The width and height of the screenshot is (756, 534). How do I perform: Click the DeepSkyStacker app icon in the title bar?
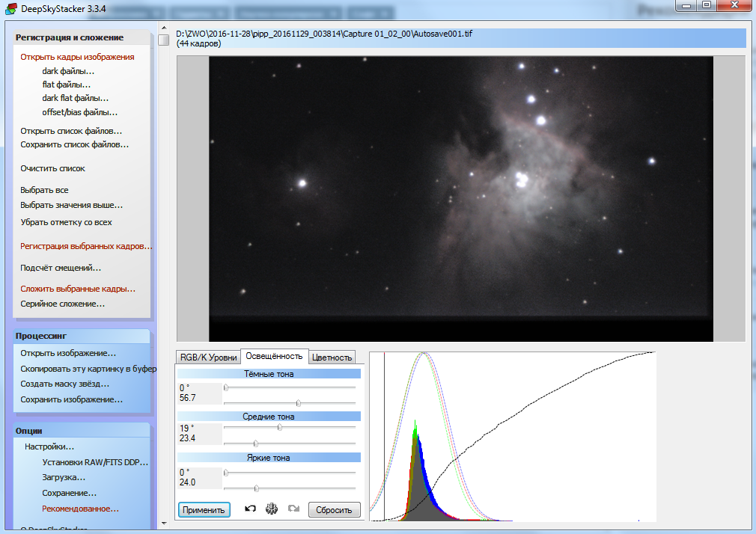tap(10, 9)
